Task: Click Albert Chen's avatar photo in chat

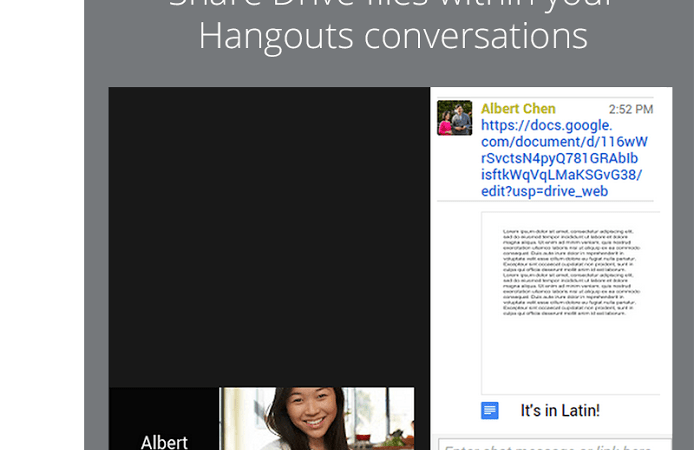Action: (x=455, y=118)
